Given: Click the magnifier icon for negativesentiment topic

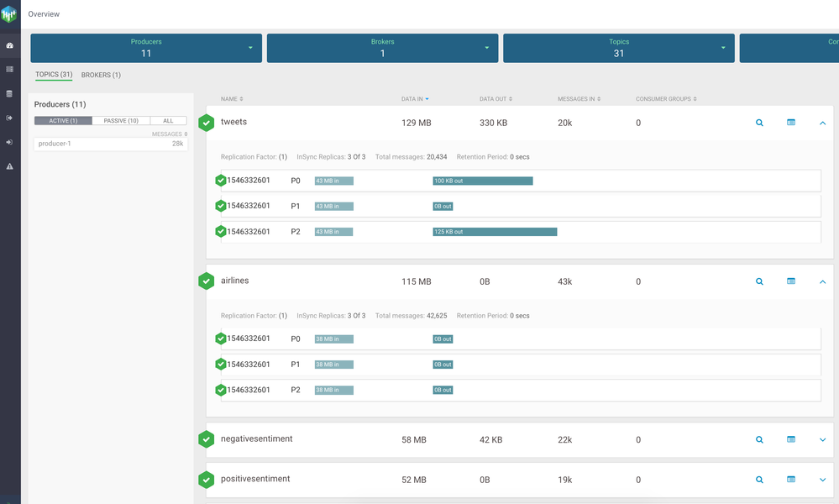Looking at the screenshot, I should coord(759,439).
